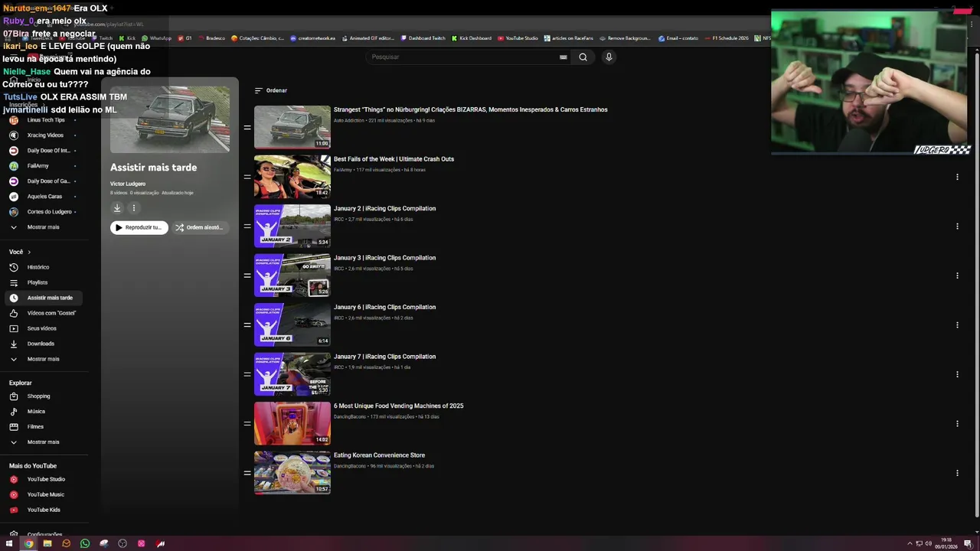
Task: Open more options for January 3 video
Action: (957, 275)
